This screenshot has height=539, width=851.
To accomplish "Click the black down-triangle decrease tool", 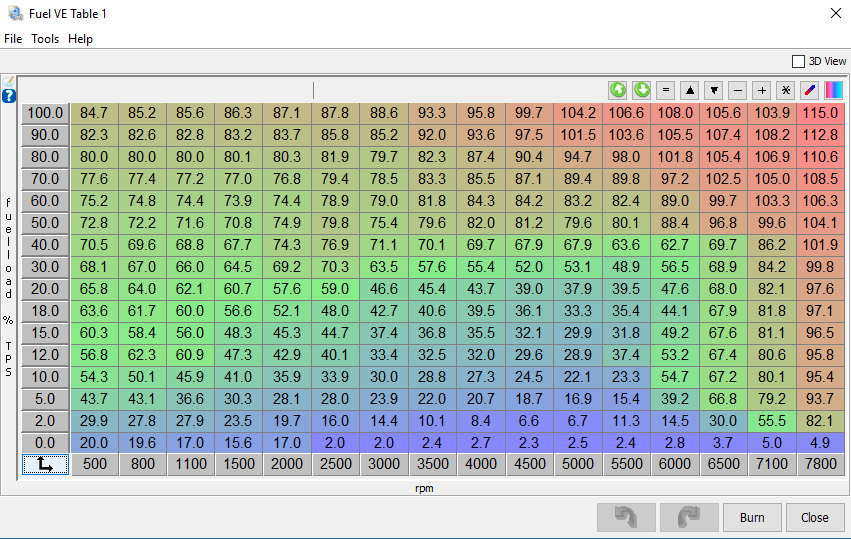I will [x=714, y=90].
